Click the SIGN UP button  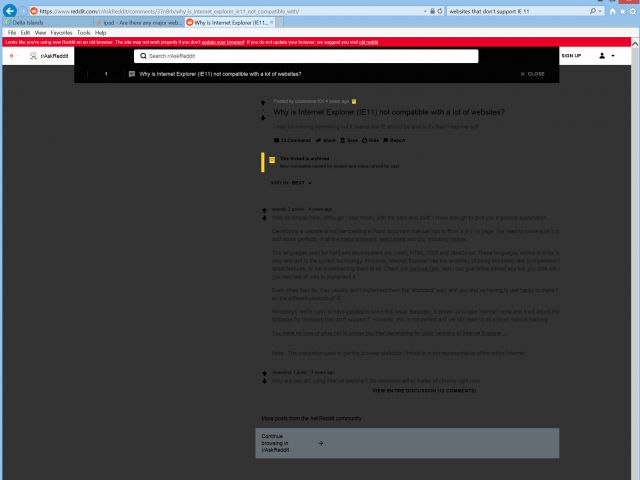(x=571, y=56)
